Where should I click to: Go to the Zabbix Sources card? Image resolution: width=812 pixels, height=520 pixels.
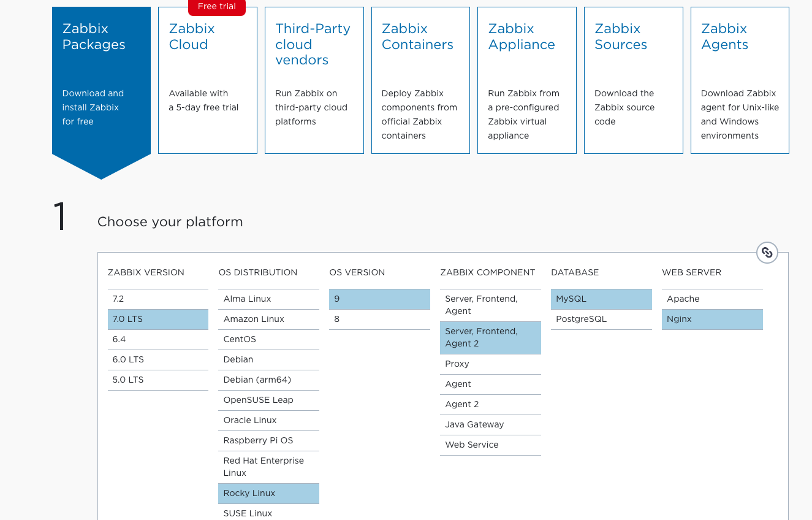(634, 80)
